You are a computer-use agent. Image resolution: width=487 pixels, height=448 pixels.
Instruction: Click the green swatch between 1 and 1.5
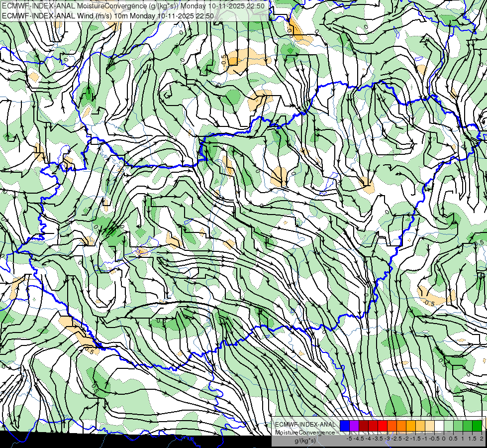click(468, 426)
